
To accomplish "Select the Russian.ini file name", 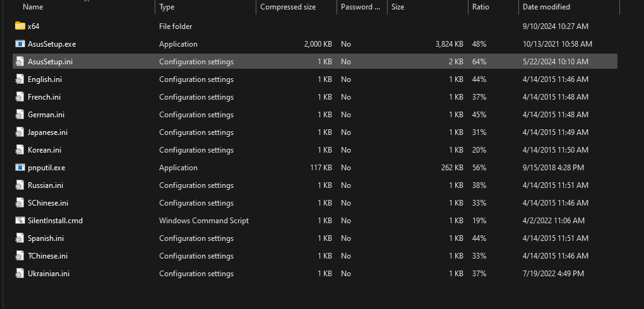I will [45, 185].
